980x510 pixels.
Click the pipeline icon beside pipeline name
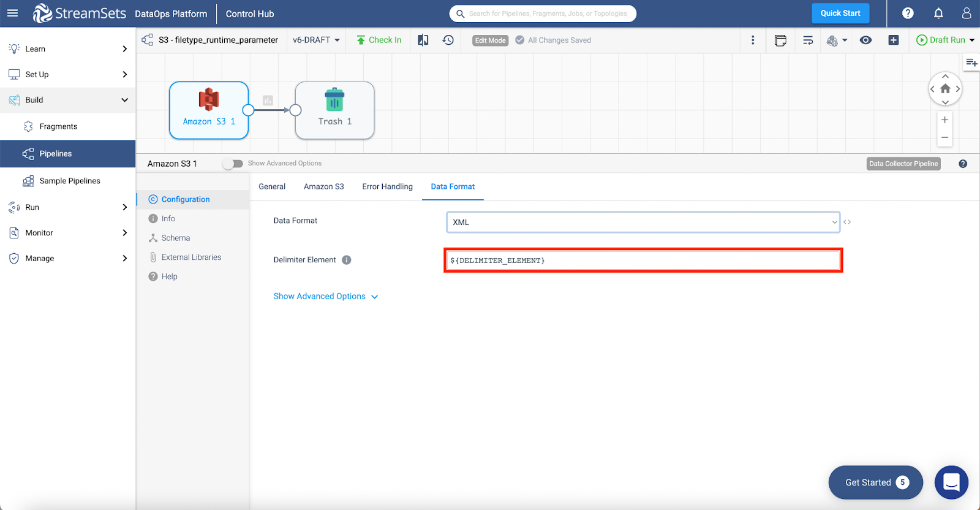click(x=147, y=40)
